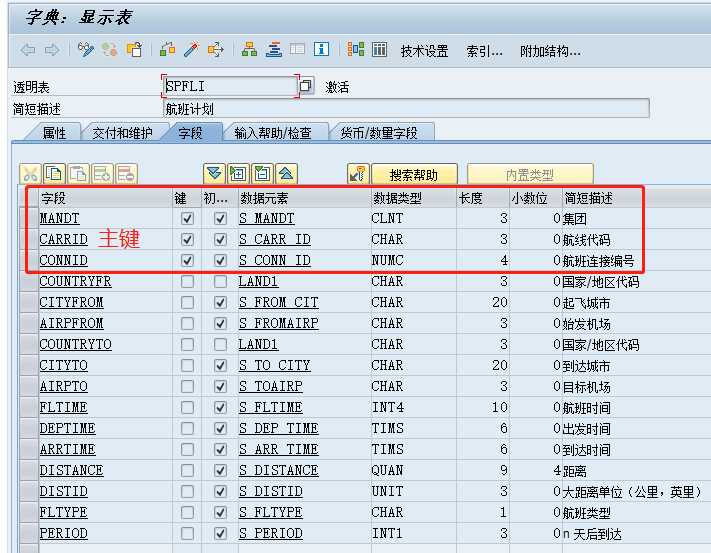711x553 pixels.
Task: Toggle key checkbox for CONNID row
Action: tap(187, 260)
